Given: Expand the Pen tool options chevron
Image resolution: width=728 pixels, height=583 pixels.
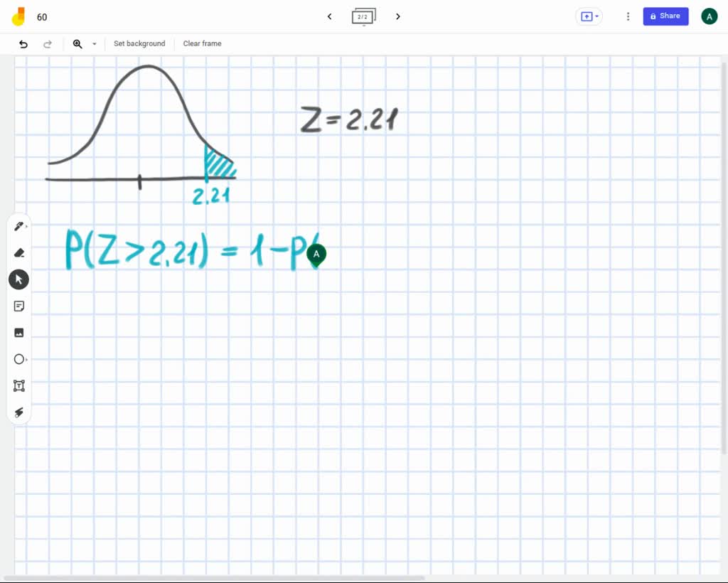Looking at the screenshot, I should coord(26,226).
